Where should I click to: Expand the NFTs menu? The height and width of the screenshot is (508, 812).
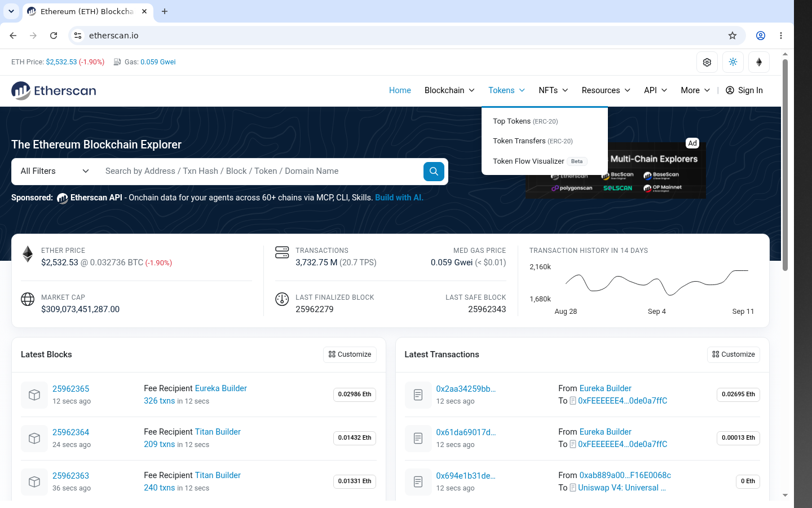pos(553,90)
